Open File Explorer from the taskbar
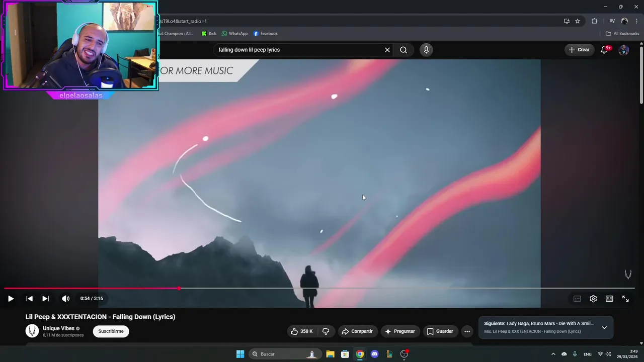This screenshot has width=644, height=362. click(330, 354)
